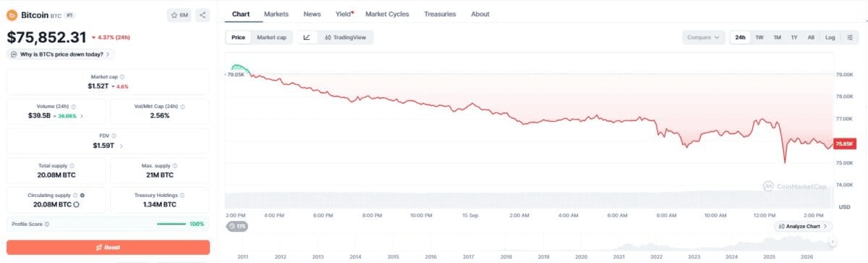Viewport: 868px width, 263px height.
Task: Open Market cap info tooltip icon
Action: coord(122,77)
